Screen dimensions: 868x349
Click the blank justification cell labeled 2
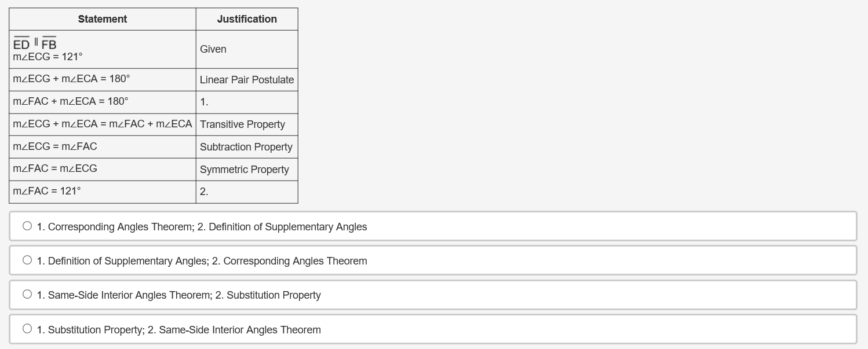pos(246,191)
